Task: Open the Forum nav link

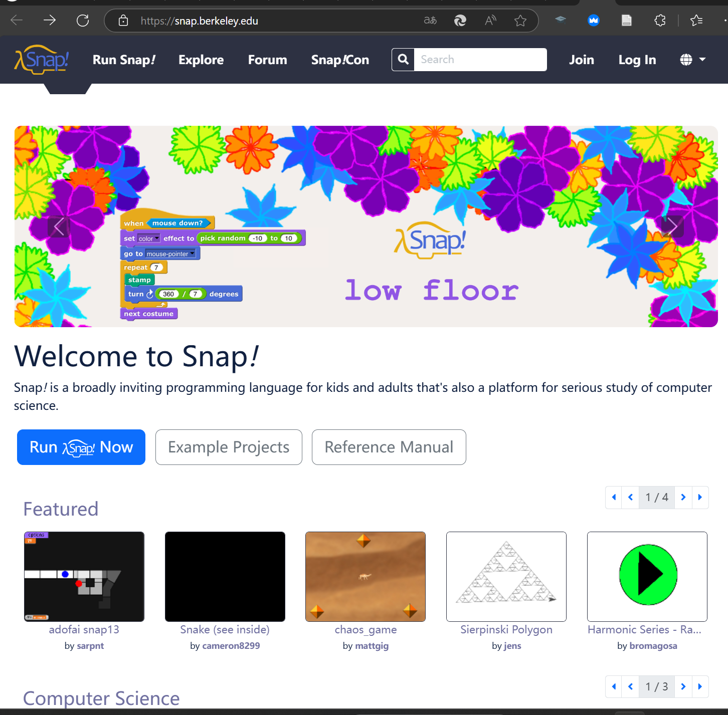Action: point(268,60)
